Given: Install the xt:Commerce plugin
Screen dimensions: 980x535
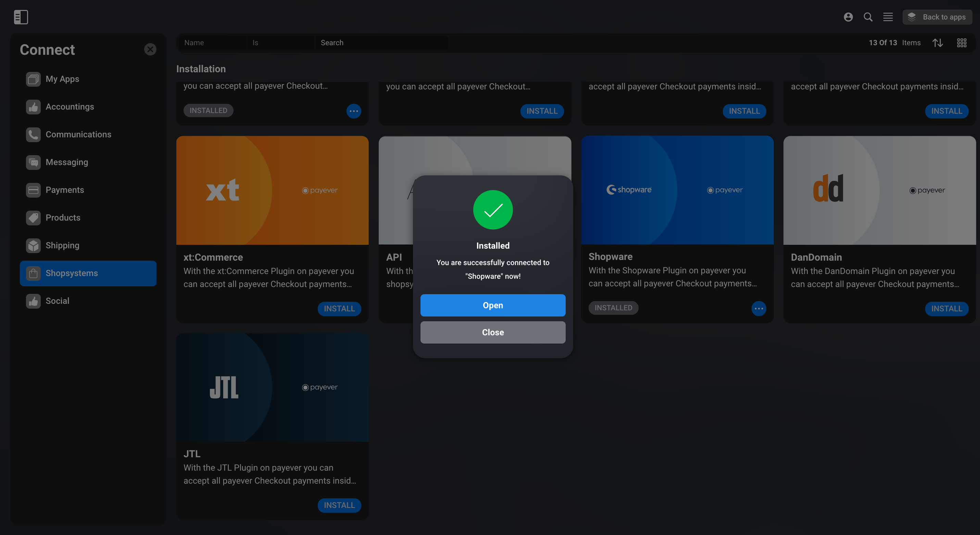Looking at the screenshot, I should (x=339, y=309).
